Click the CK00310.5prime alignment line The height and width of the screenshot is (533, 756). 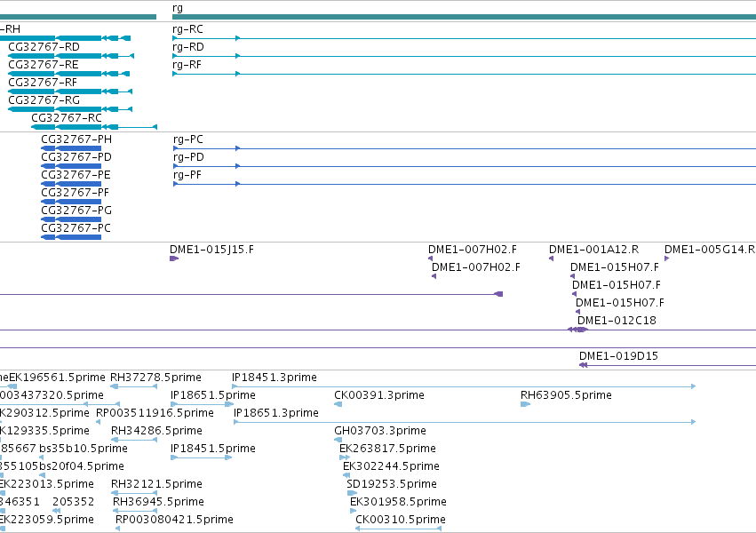[x=398, y=529]
